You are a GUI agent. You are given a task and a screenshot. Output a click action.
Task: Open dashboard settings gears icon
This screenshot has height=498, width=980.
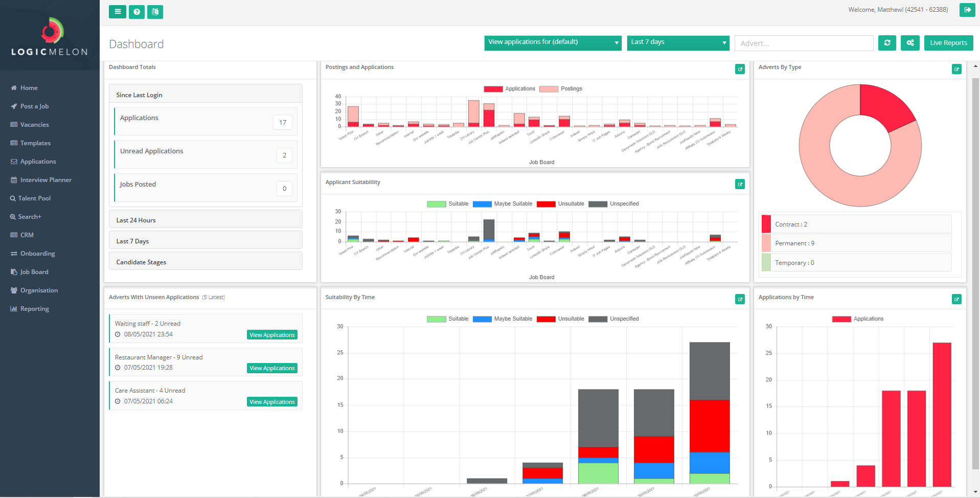pyautogui.click(x=910, y=43)
